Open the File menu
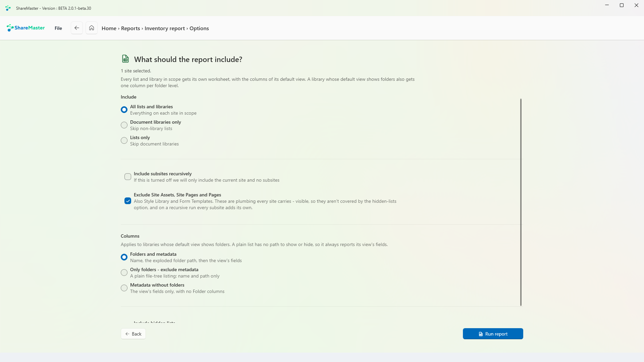 (58, 28)
